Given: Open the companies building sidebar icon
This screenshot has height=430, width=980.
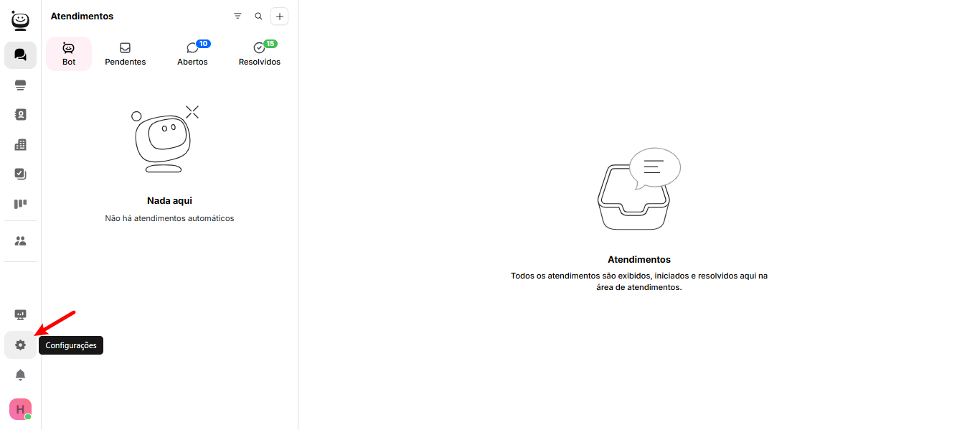Looking at the screenshot, I should (20, 144).
